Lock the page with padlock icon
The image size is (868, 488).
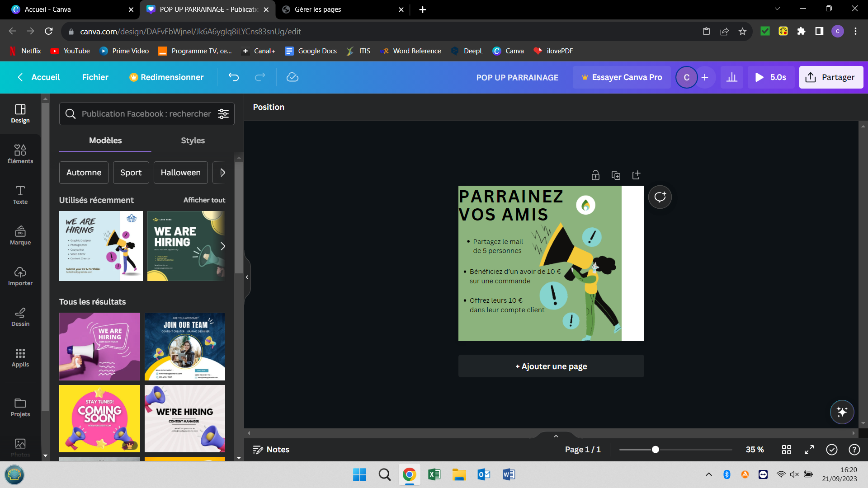[x=595, y=175]
